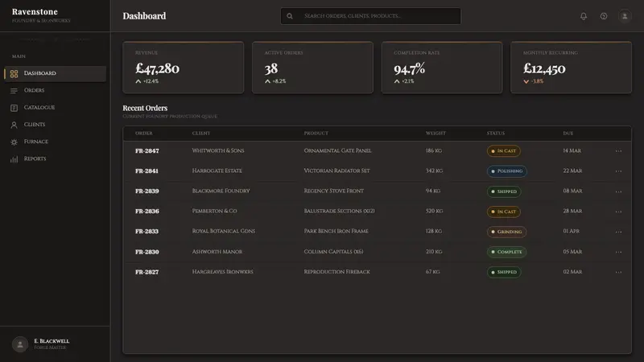Select the Revenue £47,280 card
Viewport: 644px width, 362px height.
tap(184, 68)
